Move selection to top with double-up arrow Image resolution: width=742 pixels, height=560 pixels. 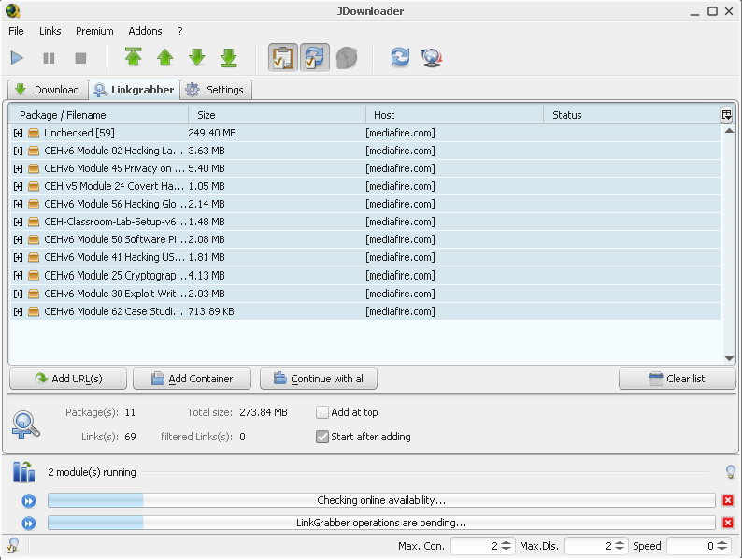[x=134, y=57]
